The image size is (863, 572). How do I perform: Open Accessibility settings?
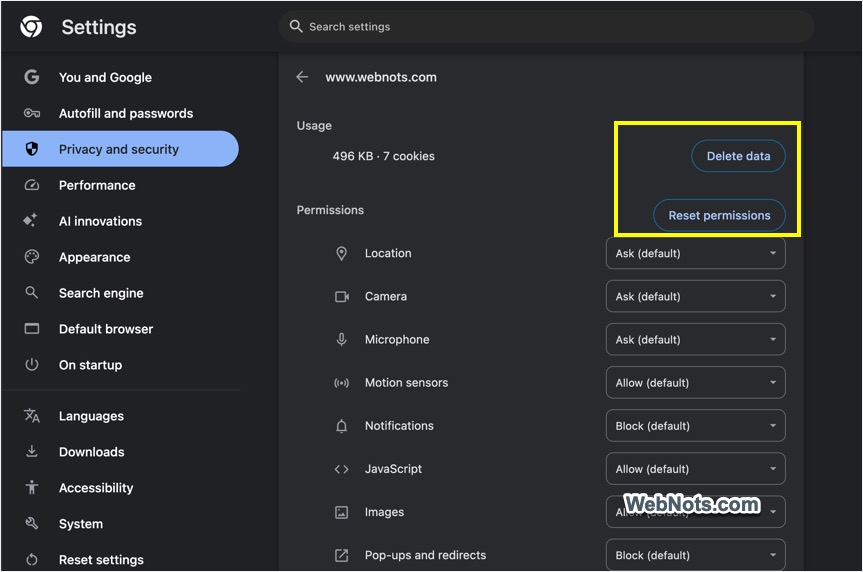coord(120,488)
